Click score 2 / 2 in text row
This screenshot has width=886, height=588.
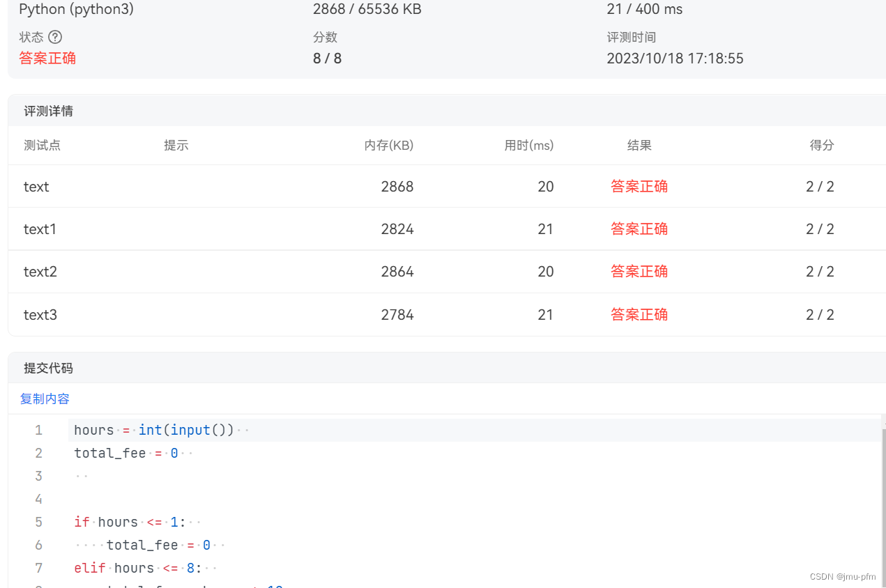[x=820, y=187]
